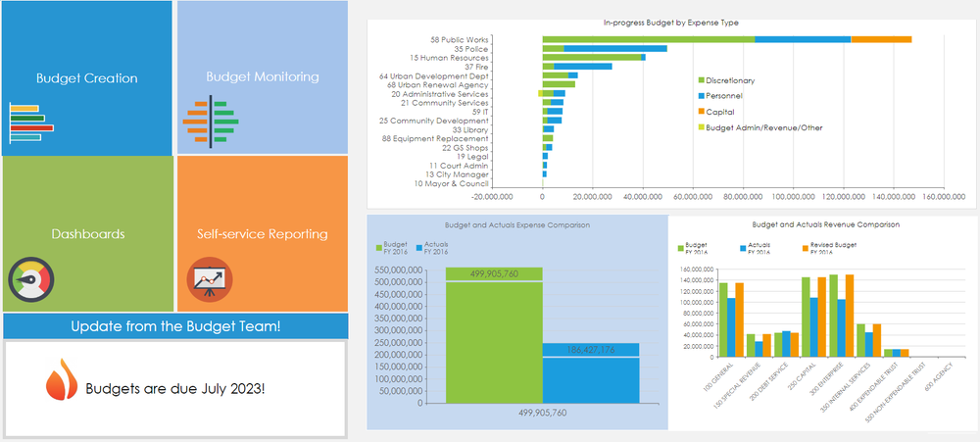This screenshot has width=980, height=442.
Task: Select the 15 Human Resources row label
Action: 450,58
